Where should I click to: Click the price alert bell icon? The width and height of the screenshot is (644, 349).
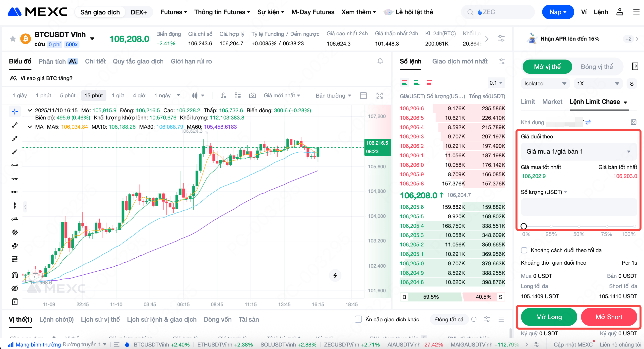click(x=380, y=61)
